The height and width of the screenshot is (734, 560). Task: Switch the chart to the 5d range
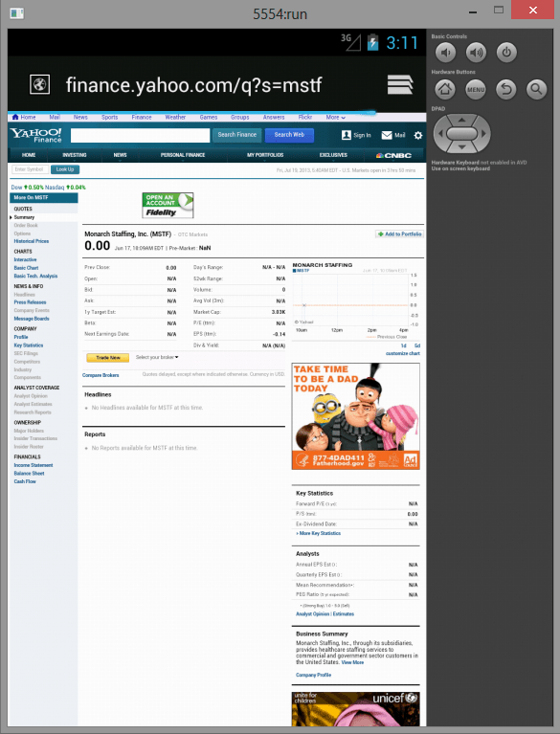tap(417, 345)
